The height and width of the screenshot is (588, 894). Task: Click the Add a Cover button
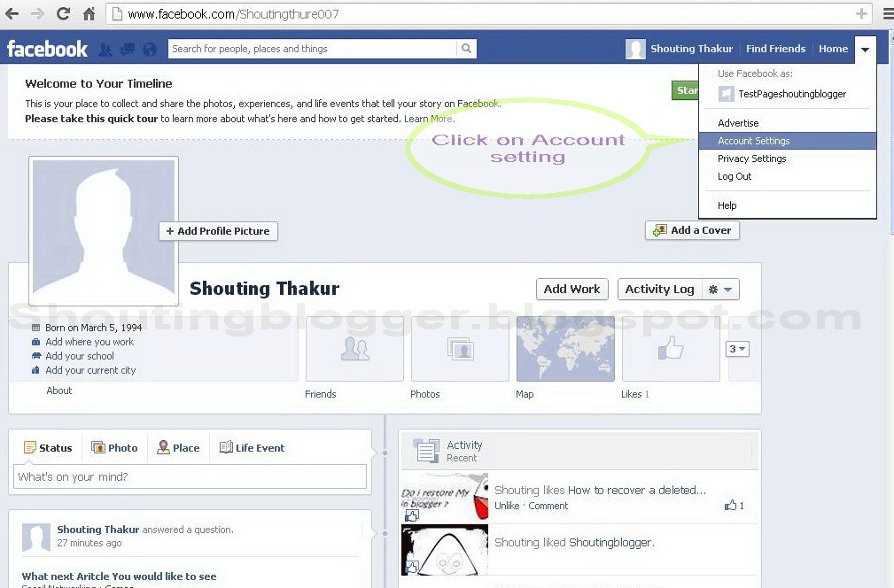692,230
